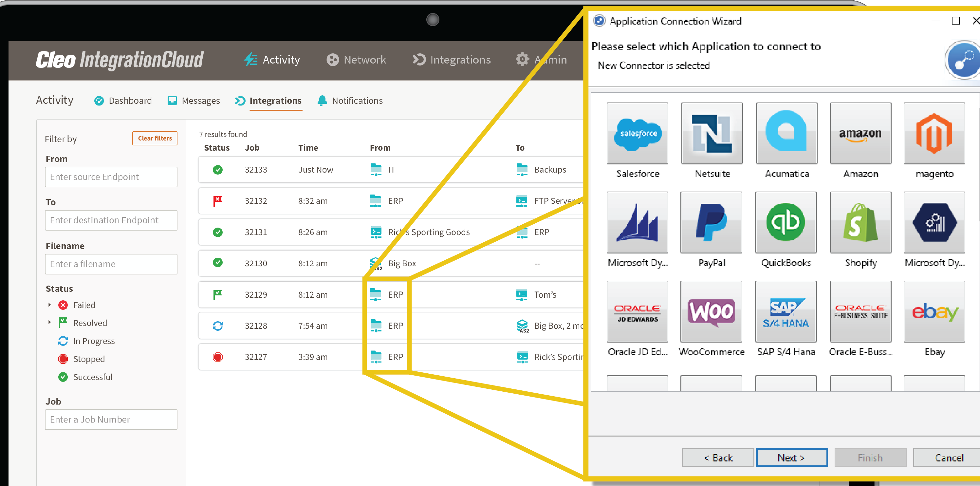Image resolution: width=980 pixels, height=486 pixels.
Task: Select the Salesforce connector icon
Action: click(637, 134)
